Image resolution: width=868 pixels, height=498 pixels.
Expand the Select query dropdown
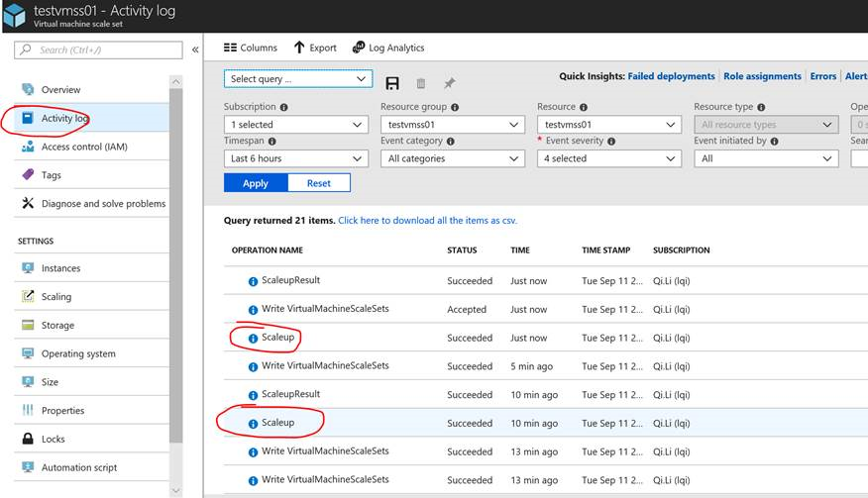pyautogui.click(x=297, y=78)
